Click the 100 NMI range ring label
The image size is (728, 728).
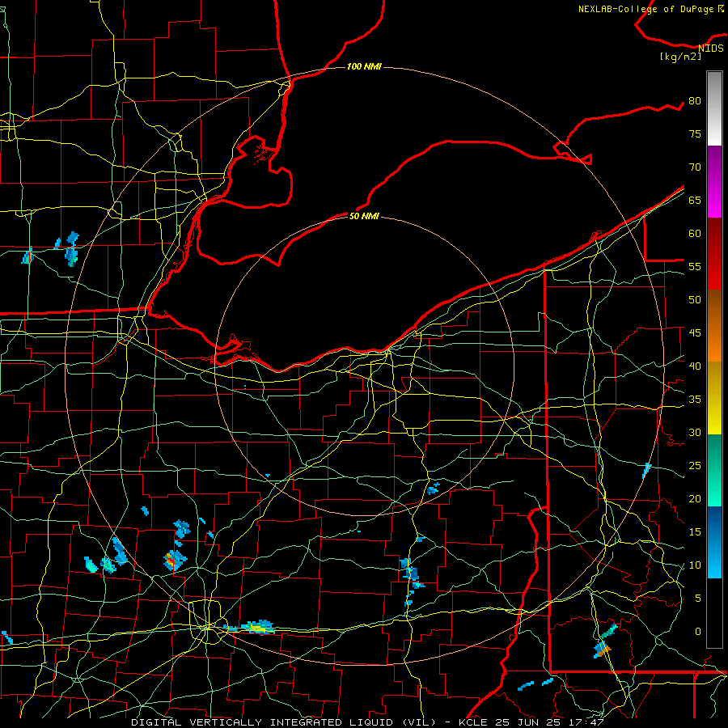364,67
